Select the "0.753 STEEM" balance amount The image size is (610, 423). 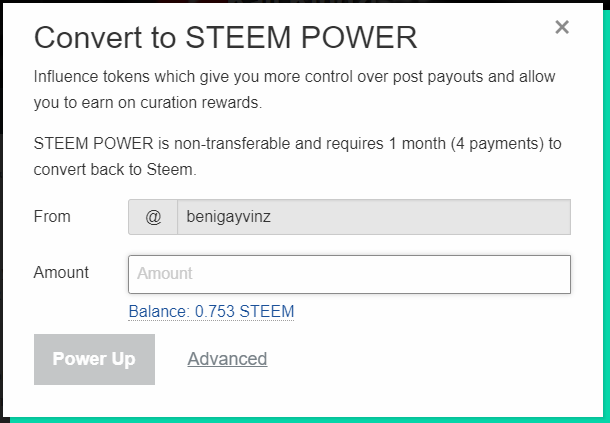(245, 312)
